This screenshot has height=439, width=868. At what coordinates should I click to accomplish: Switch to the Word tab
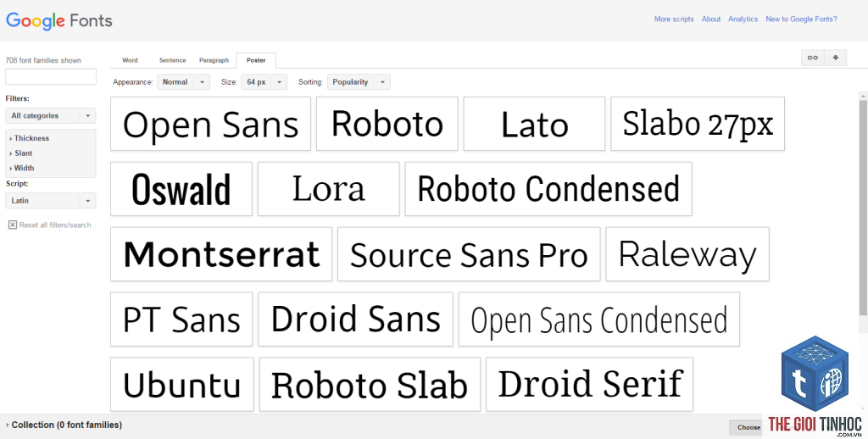point(130,60)
